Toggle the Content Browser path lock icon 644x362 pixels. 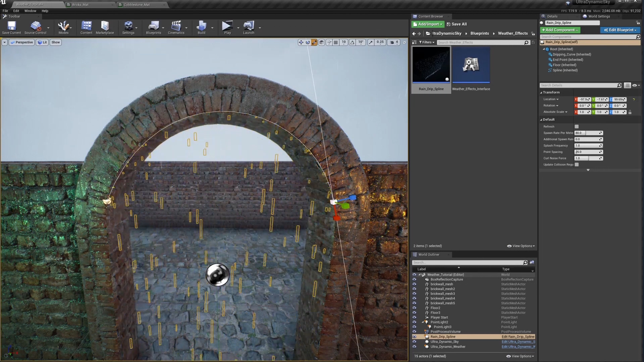[533, 34]
